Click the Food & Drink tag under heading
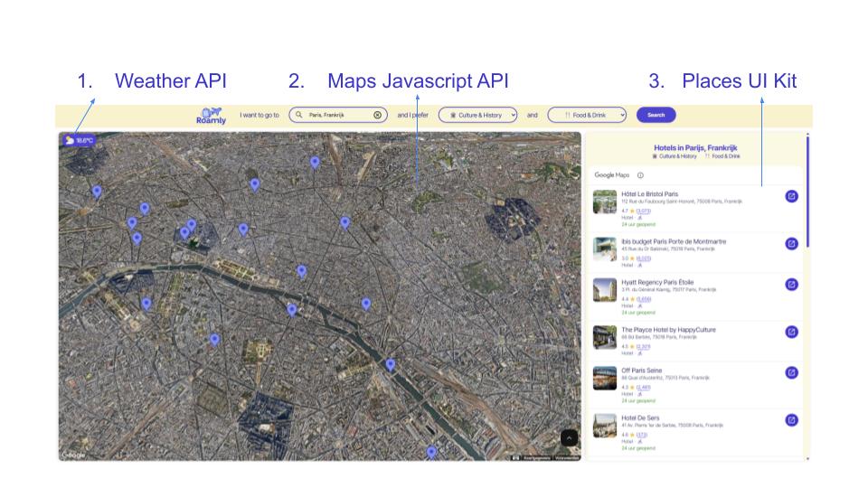 (x=722, y=156)
